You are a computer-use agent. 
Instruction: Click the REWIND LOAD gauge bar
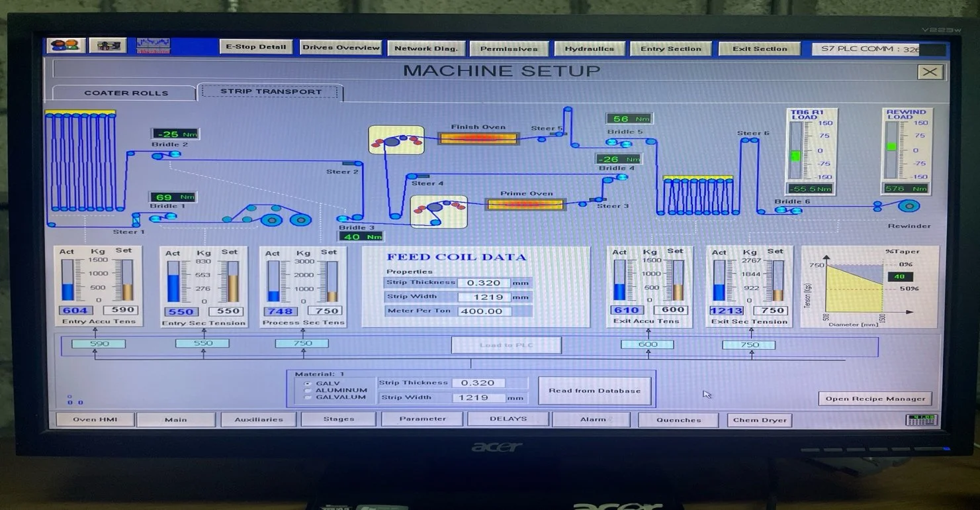point(892,150)
